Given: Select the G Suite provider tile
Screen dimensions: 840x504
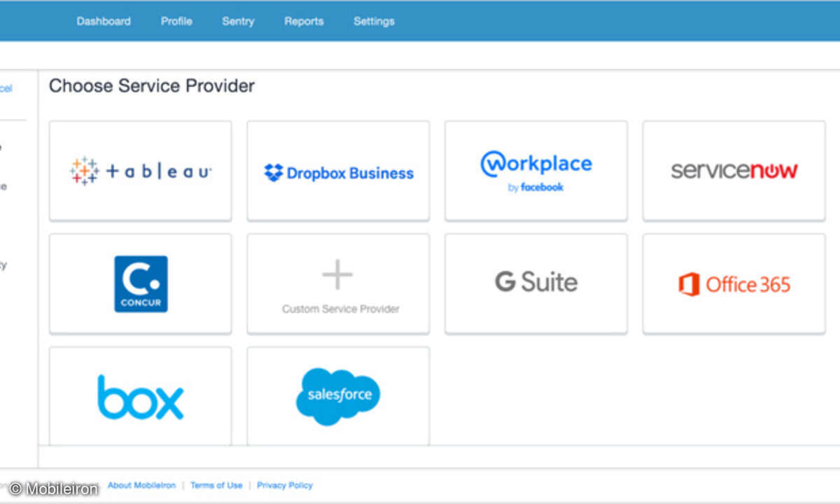Looking at the screenshot, I should coord(536,283).
